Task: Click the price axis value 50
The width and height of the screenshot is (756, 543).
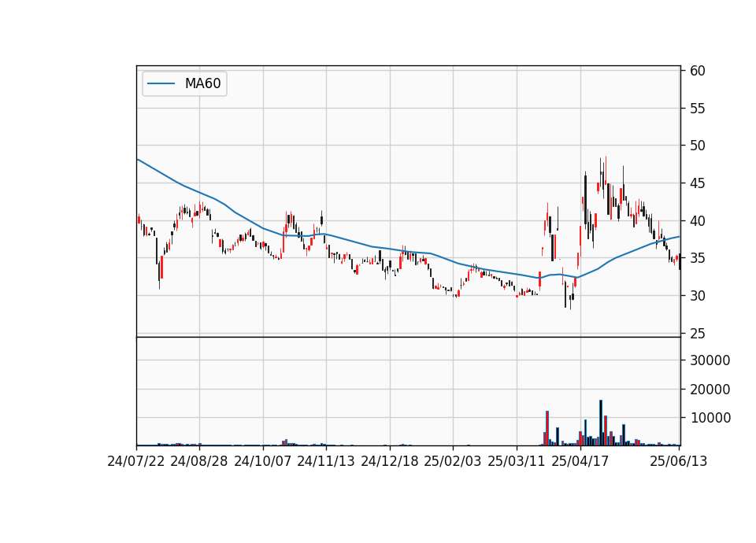Action: [x=697, y=146]
